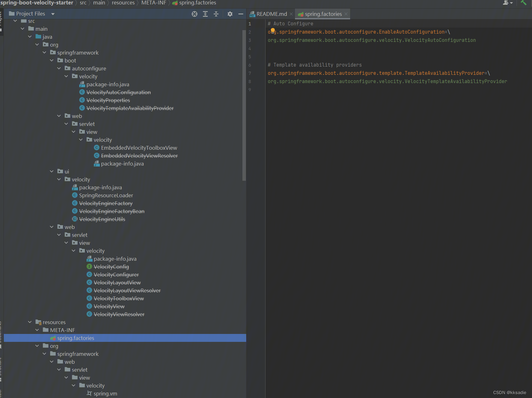The height and width of the screenshot is (398, 532).
Task: Open Project panel settings gear
Action: [x=230, y=14]
